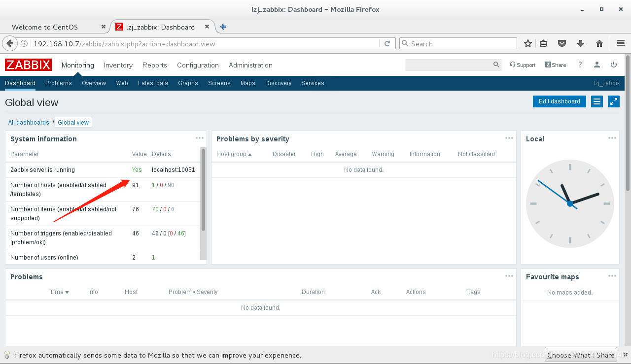Viewport: 631px width, 364px height.
Task: Toggle fullscreen dashboard mode icon
Action: point(614,101)
